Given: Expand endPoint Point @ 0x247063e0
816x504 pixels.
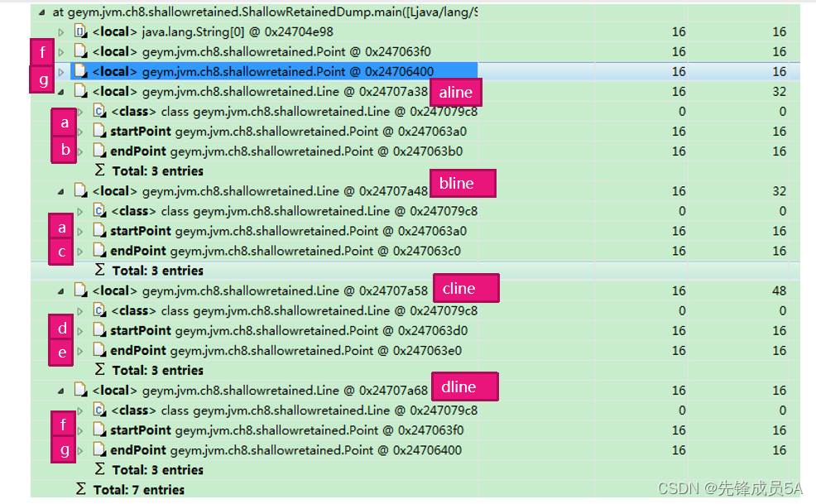Looking at the screenshot, I should click(80, 351).
